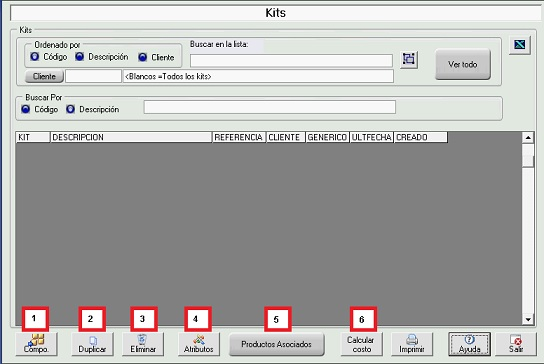Click the Excel export icon at top right
Viewport: 544px width, 364px height.
[x=520, y=45]
